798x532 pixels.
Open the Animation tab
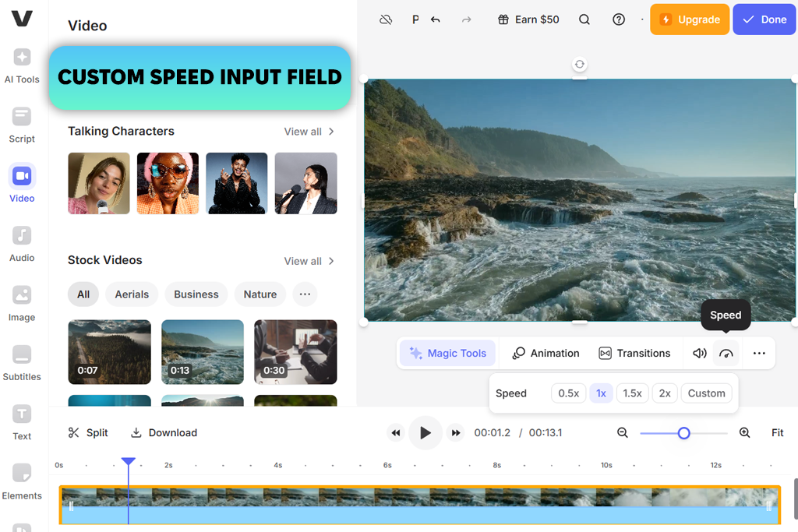[546, 353]
